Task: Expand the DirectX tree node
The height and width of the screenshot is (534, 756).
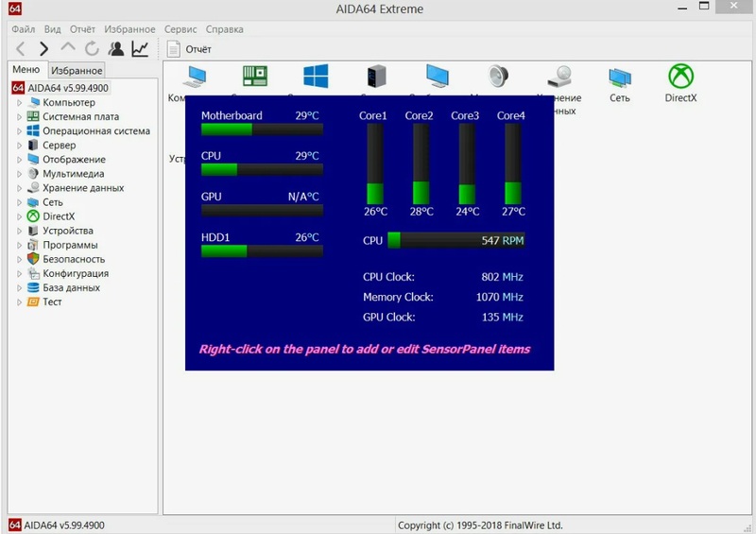Action: [19, 216]
